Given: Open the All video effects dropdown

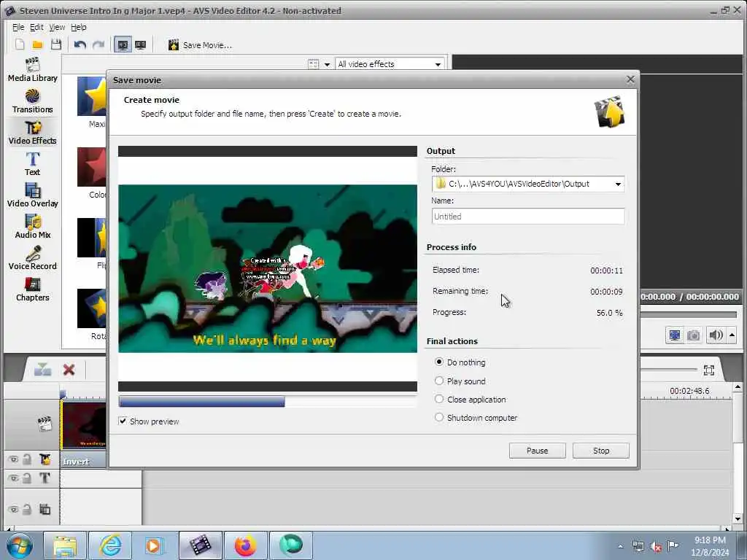Looking at the screenshot, I should coord(390,64).
